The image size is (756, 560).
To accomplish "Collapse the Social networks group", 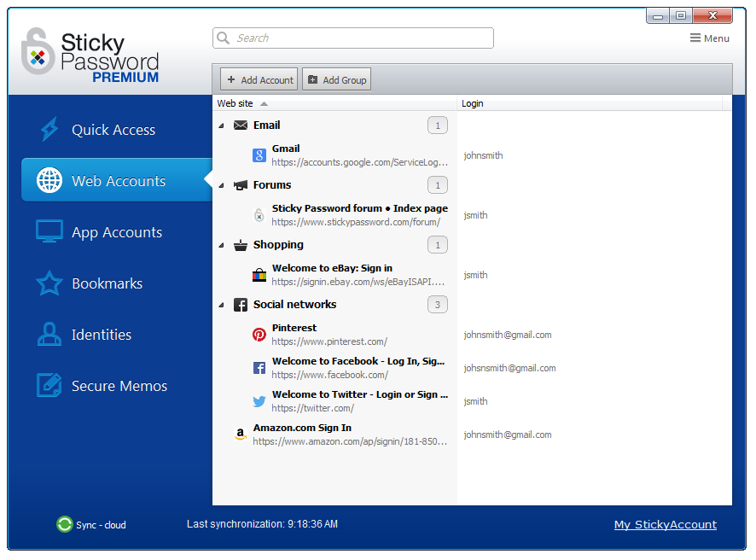I will click(222, 305).
